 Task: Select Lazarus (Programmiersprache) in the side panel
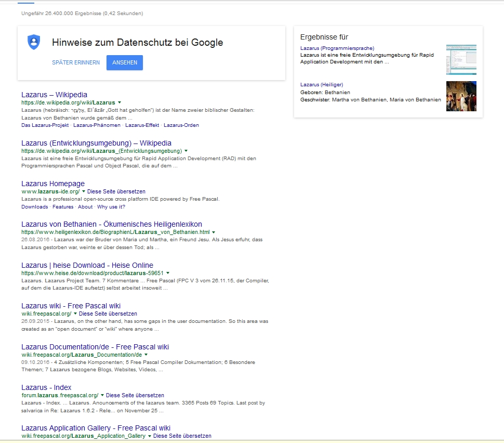337,48
